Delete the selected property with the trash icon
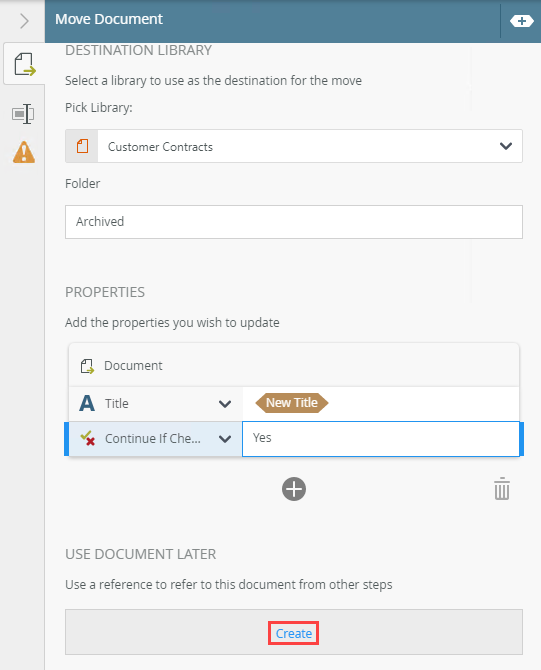 502,489
